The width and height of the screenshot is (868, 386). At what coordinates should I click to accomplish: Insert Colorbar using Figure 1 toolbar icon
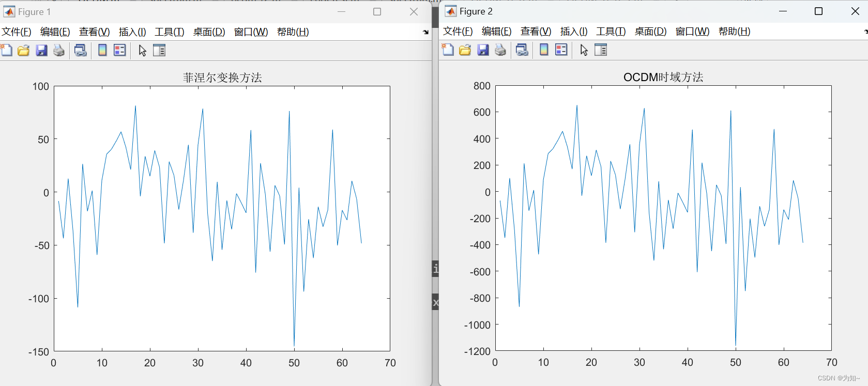[x=102, y=50]
